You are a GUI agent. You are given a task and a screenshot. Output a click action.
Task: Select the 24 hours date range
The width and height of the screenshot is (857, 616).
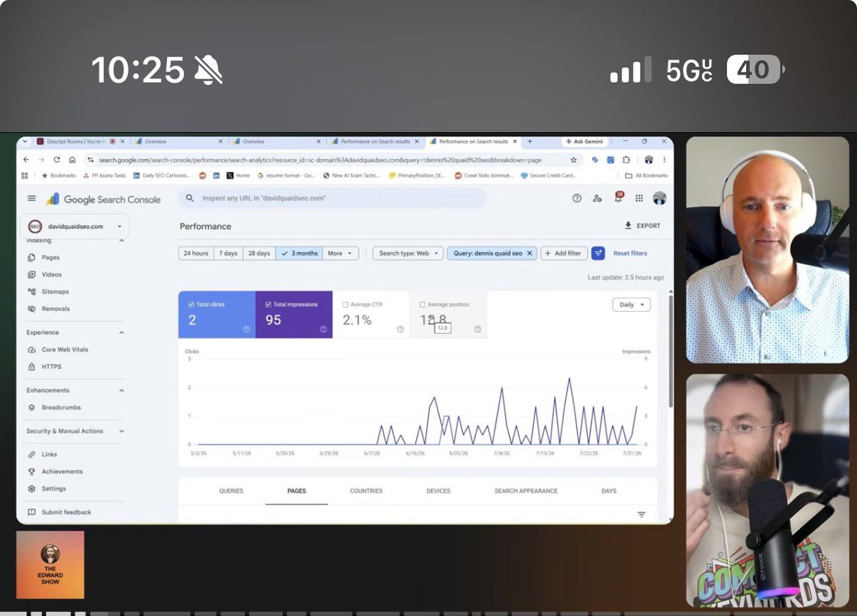point(196,253)
